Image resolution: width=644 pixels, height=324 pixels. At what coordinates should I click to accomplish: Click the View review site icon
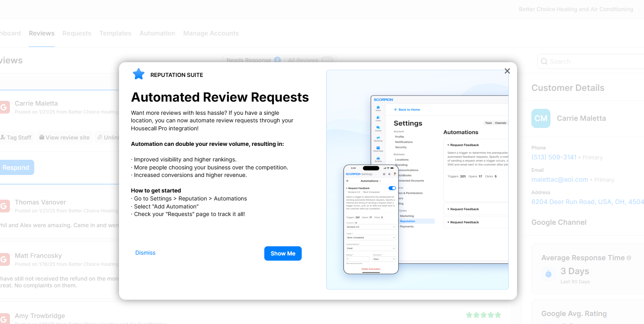tap(42, 137)
